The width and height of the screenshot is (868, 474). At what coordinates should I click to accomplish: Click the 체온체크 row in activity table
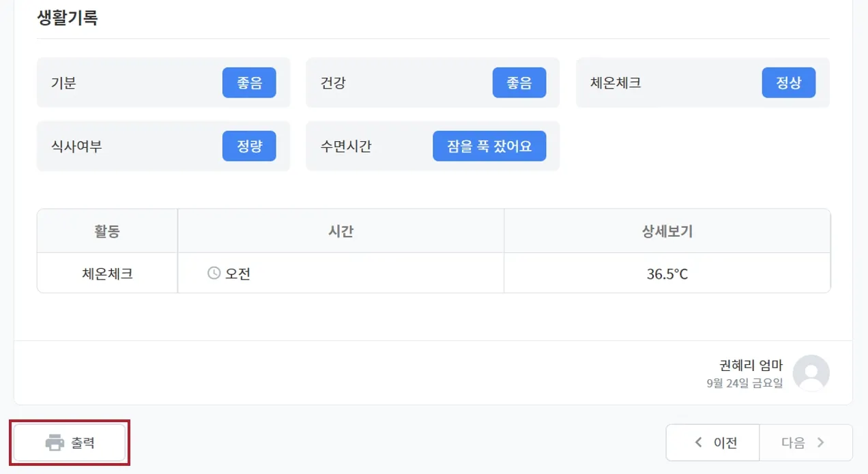(107, 273)
